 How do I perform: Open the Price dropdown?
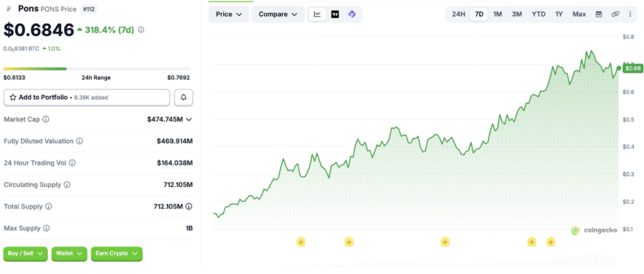coord(229,14)
